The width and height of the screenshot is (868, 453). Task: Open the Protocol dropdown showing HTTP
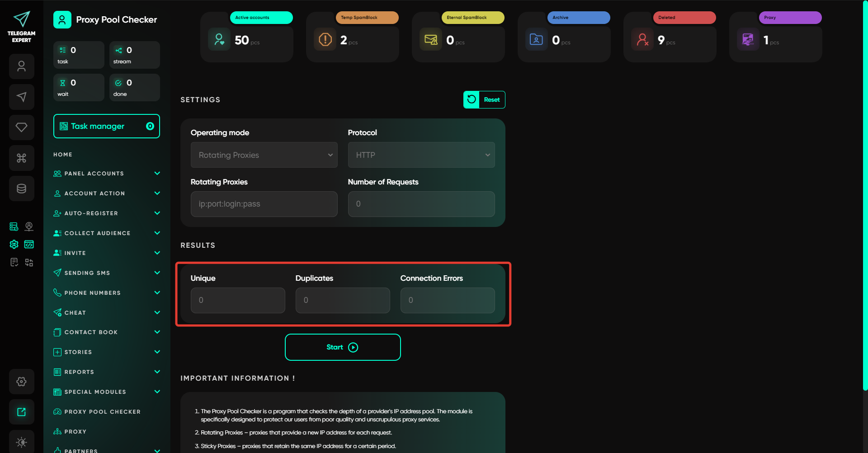(421, 155)
